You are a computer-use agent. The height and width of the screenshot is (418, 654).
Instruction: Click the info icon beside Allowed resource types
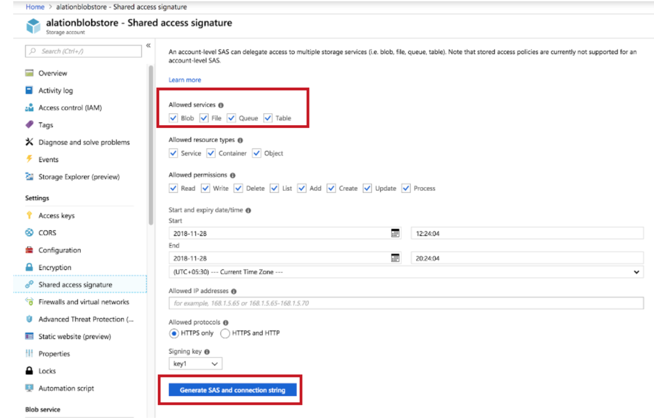(240, 140)
